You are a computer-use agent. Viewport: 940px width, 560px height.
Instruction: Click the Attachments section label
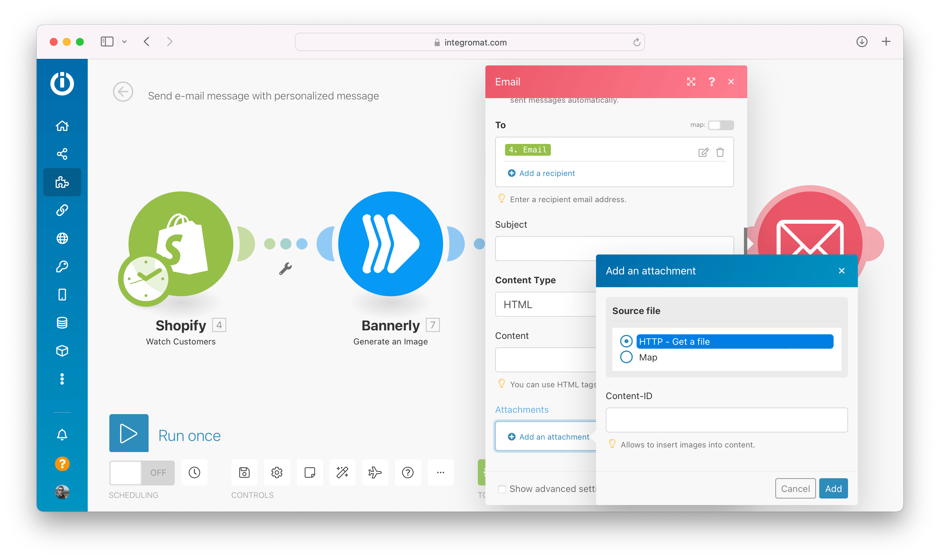tap(522, 410)
